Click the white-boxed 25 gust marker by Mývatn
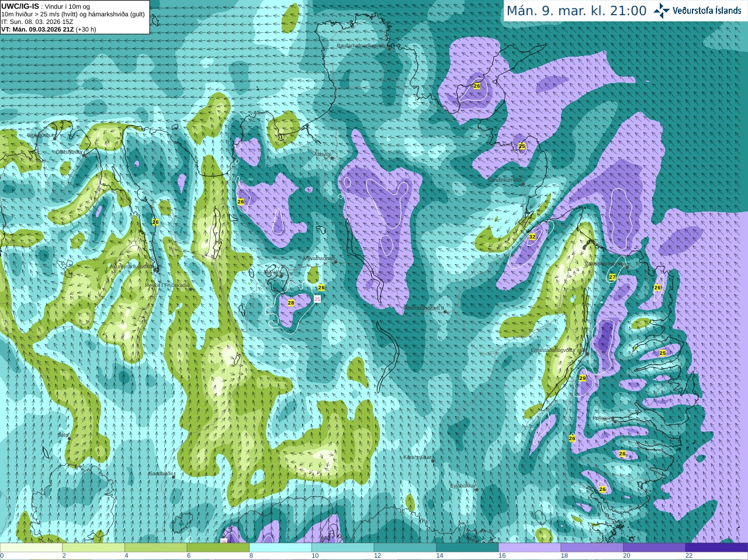 317,299
